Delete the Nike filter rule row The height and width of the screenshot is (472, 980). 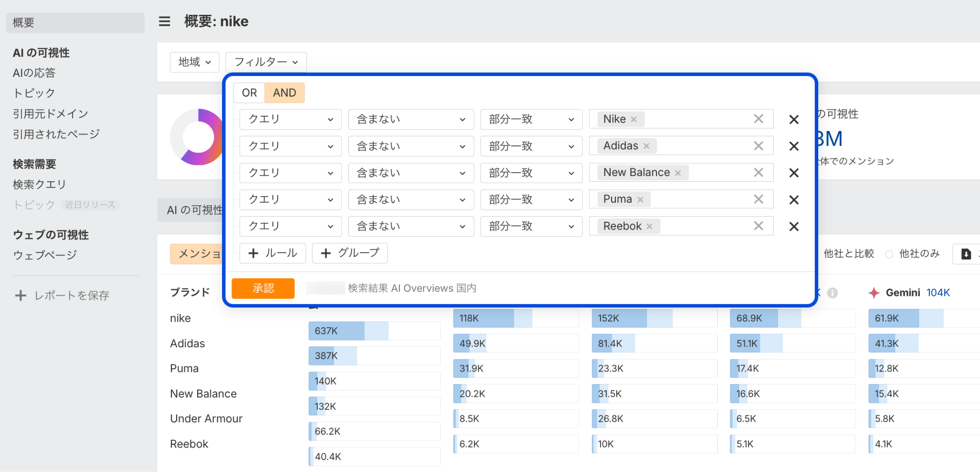[794, 120]
